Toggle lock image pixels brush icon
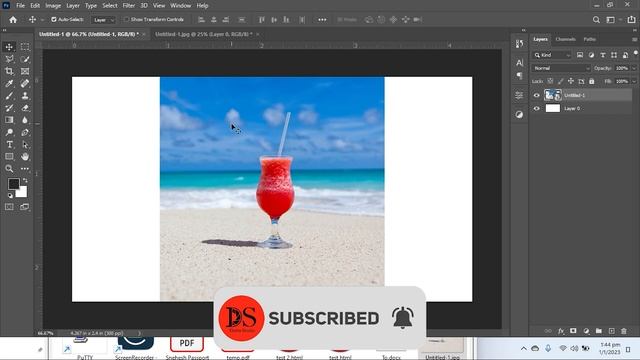This screenshot has height=360, width=640. 560,81
